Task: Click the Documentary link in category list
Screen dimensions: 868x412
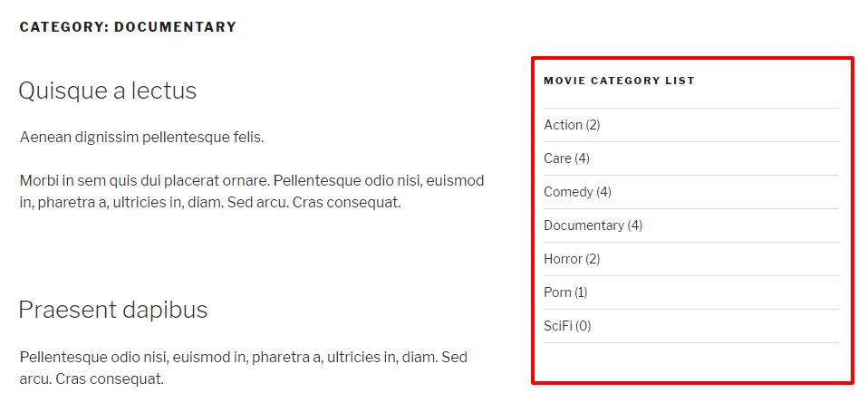Action: point(583,225)
